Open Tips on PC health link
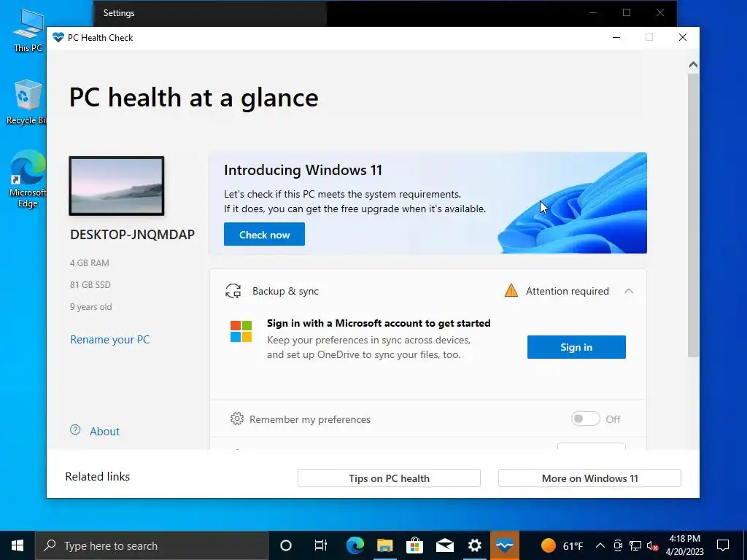Screen dimensions: 747x560 click(389, 478)
